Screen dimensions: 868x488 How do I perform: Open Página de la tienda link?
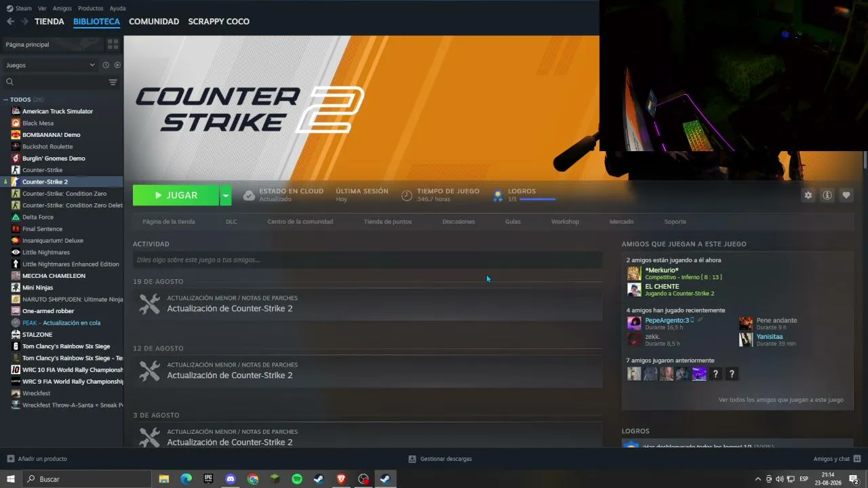169,222
